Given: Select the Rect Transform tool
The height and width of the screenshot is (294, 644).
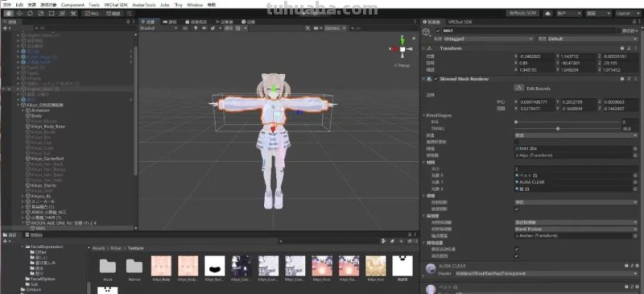Looking at the screenshot, I should coord(52,14).
